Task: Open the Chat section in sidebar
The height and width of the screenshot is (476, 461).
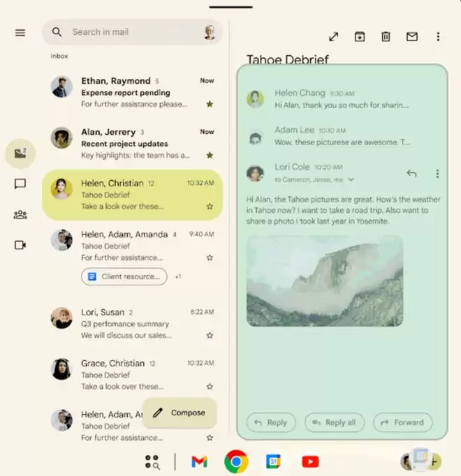Action: (x=20, y=184)
